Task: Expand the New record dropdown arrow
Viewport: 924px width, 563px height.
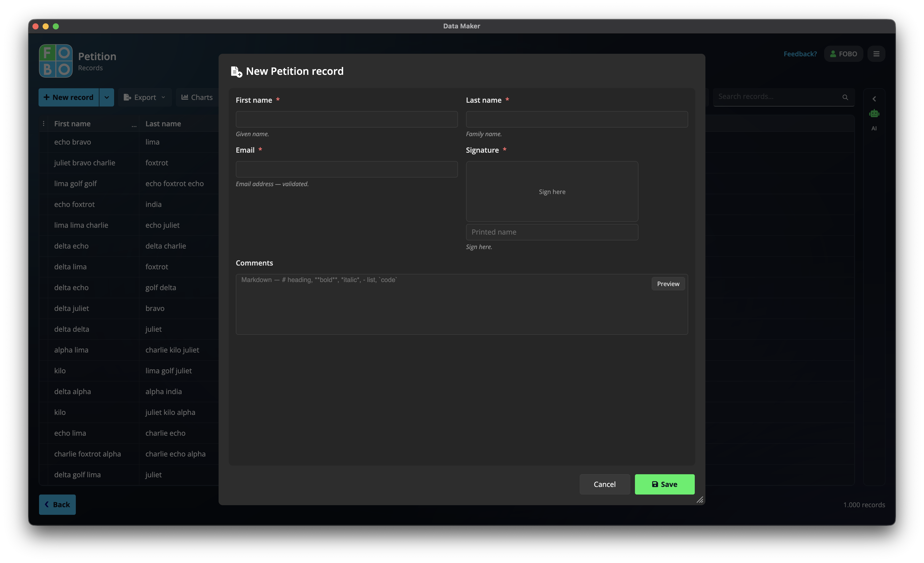Action: coord(106,97)
